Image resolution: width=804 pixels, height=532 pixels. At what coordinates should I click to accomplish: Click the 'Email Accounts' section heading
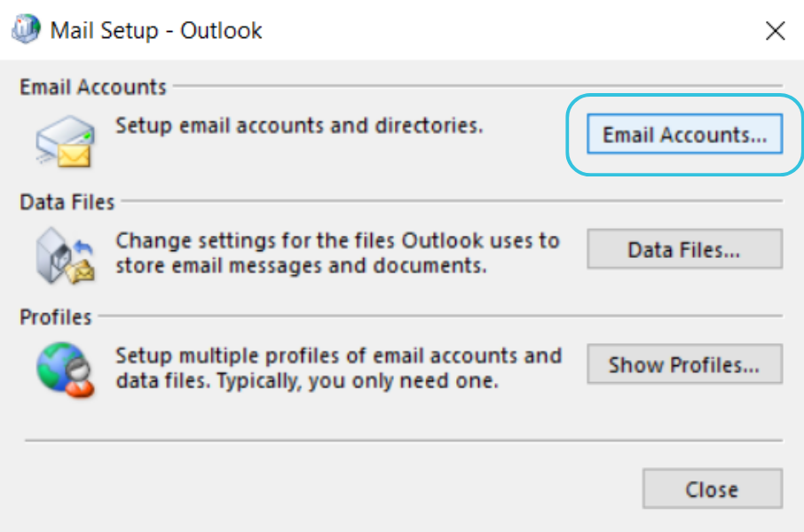[x=92, y=87]
